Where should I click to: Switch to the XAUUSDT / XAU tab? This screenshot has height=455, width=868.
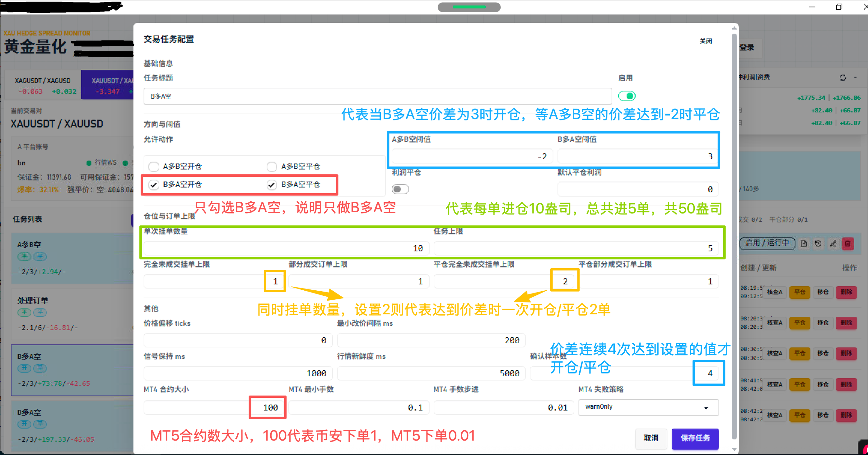[108, 85]
